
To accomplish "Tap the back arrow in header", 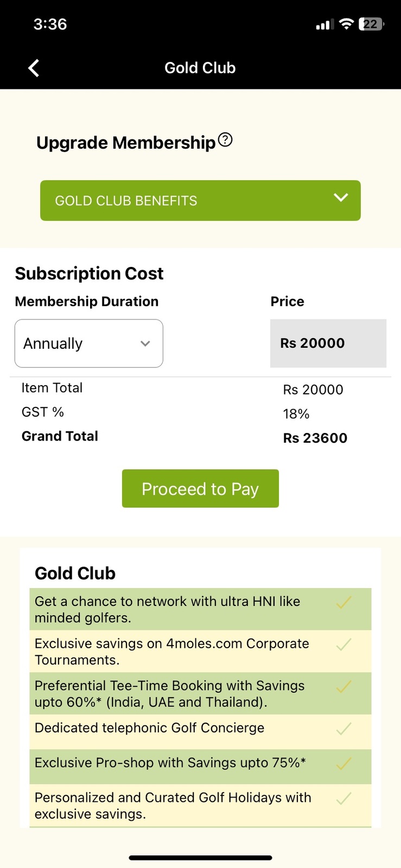I will click(34, 68).
